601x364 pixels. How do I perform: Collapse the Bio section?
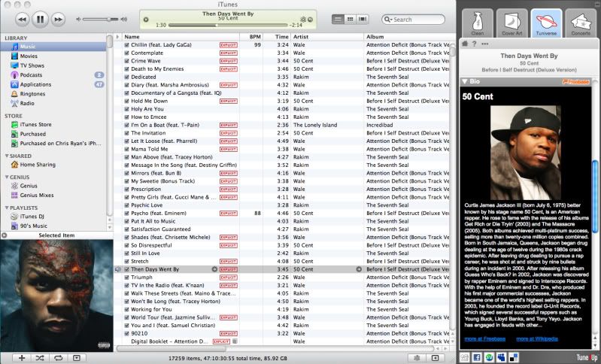[465, 82]
